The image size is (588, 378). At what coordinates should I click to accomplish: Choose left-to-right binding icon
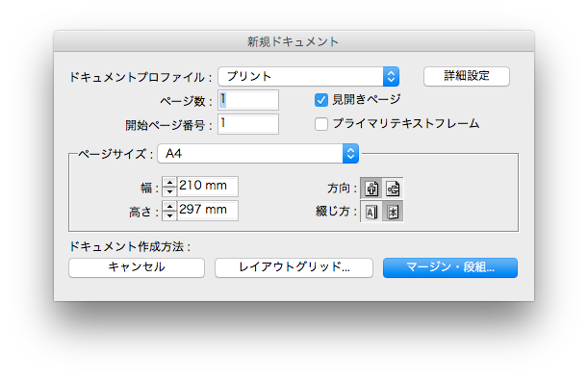coord(371,212)
